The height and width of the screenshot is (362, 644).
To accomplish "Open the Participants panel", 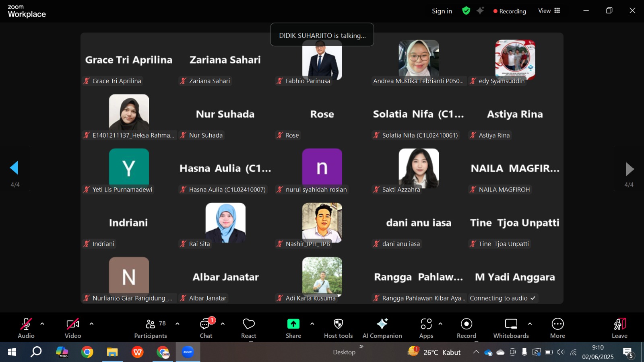I will pos(151,328).
